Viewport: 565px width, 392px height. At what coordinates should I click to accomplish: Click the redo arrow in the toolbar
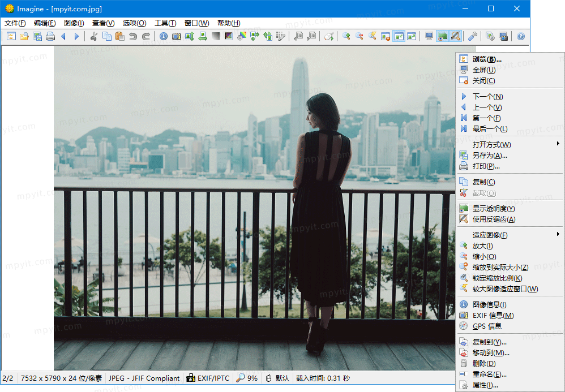[x=146, y=36]
